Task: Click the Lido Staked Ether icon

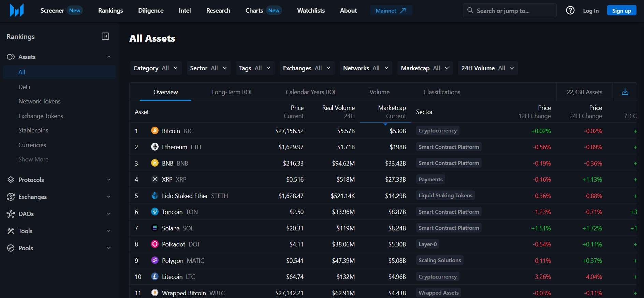Action: tap(155, 196)
